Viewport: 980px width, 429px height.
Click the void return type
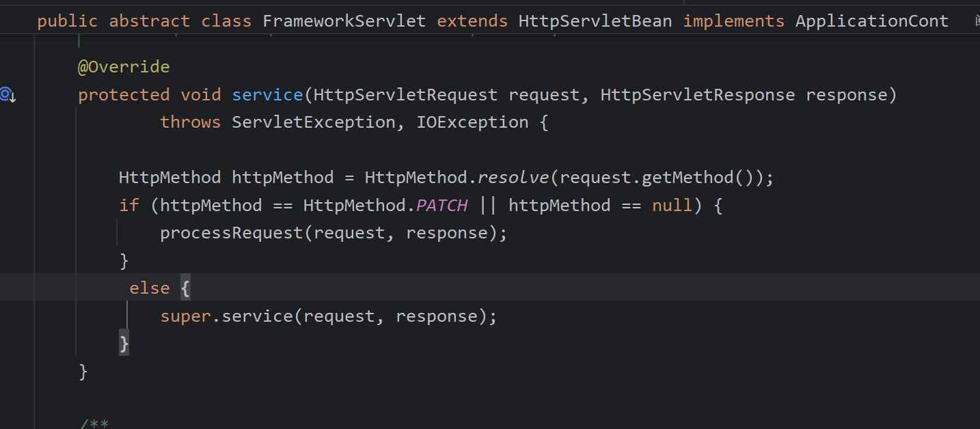(201, 94)
